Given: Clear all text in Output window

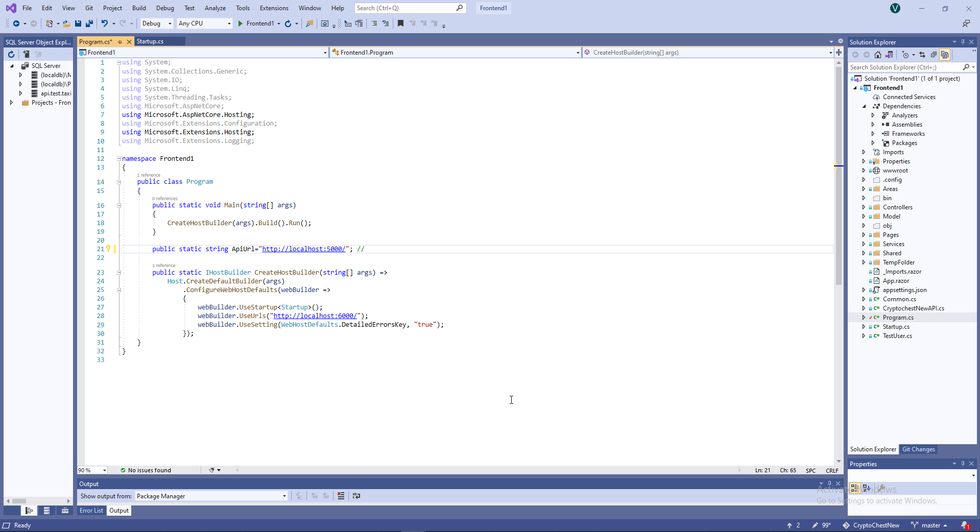Looking at the screenshot, I should click(x=341, y=496).
